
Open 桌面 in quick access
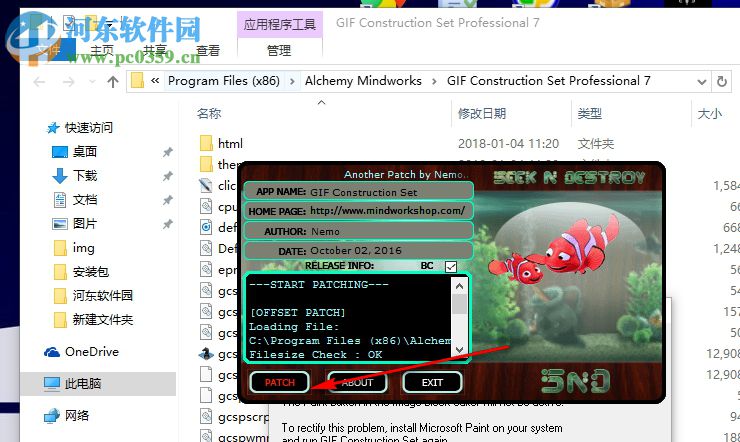[84, 151]
